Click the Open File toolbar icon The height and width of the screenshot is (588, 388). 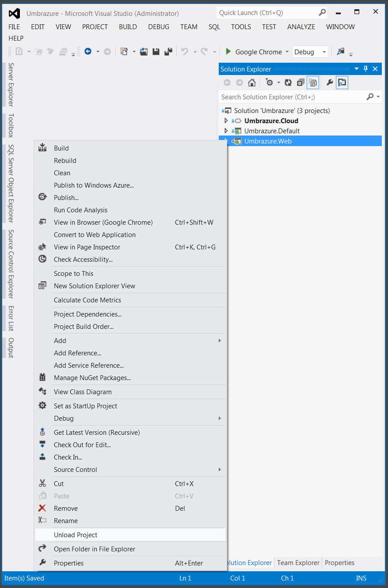click(144, 52)
